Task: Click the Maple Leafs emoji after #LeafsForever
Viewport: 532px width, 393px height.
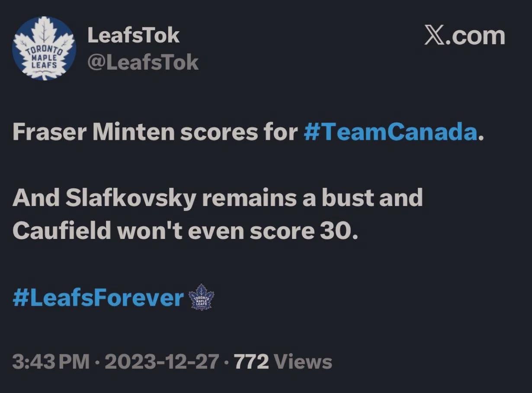Action: pos(202,297)
